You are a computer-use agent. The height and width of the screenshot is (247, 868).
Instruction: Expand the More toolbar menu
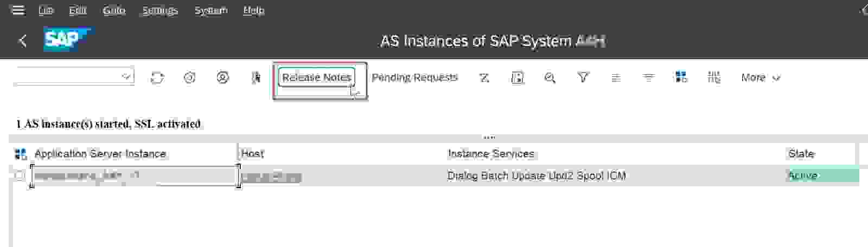760,77
